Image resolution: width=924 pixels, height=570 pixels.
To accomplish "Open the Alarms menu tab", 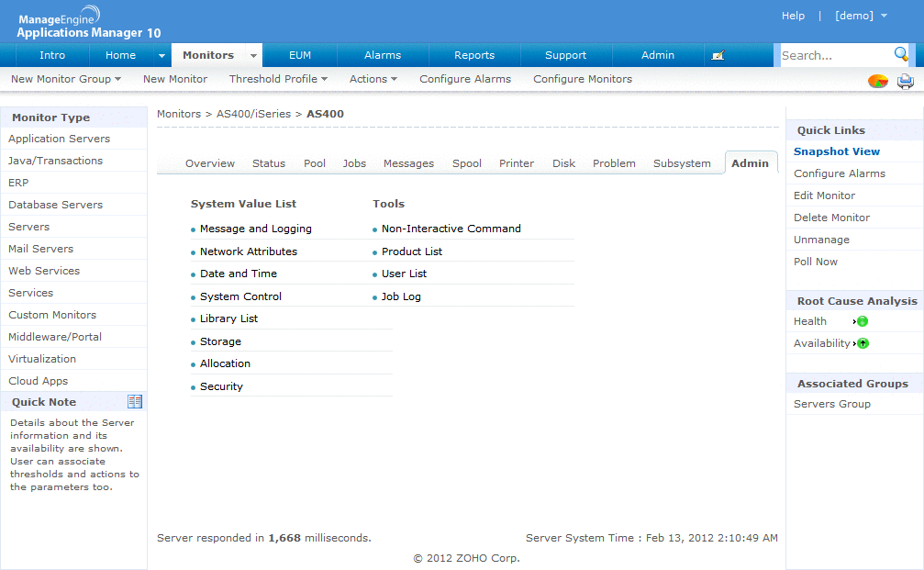I will coord(383,55).
